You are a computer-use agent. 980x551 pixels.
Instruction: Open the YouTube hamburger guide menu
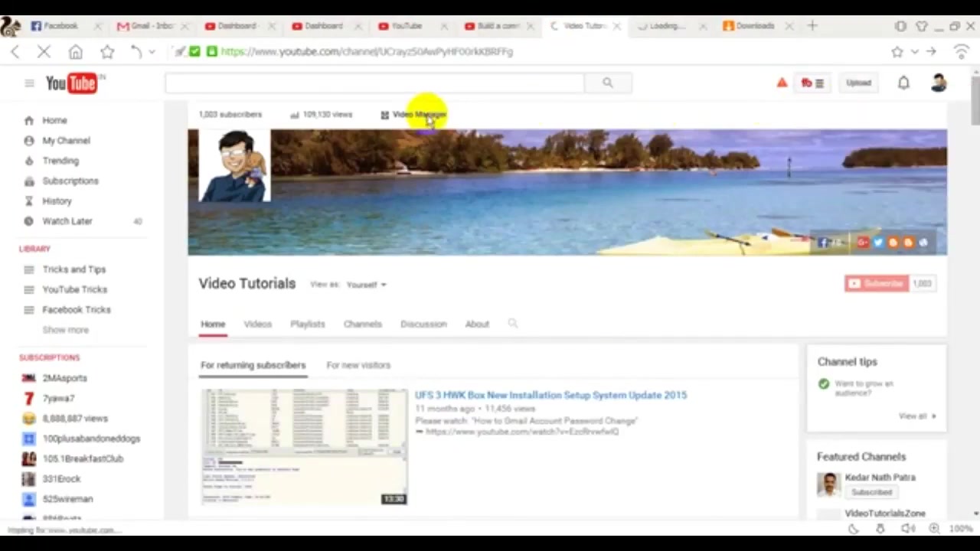[x=29, y=83]
